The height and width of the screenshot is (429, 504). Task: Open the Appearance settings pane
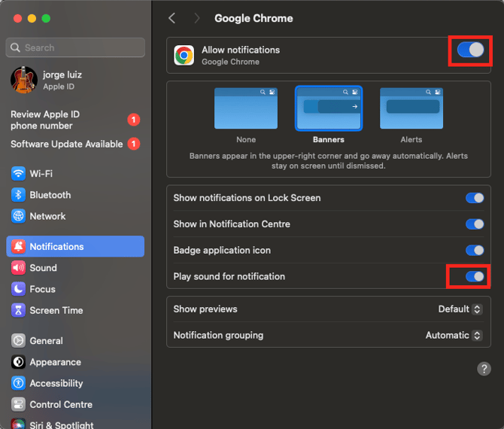coord(75,362)
